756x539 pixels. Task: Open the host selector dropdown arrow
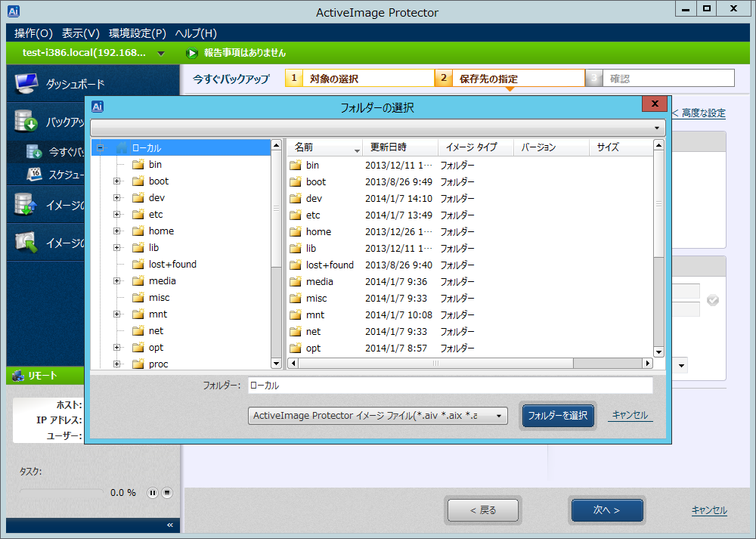pyautogui.click(x=161, y=54)
